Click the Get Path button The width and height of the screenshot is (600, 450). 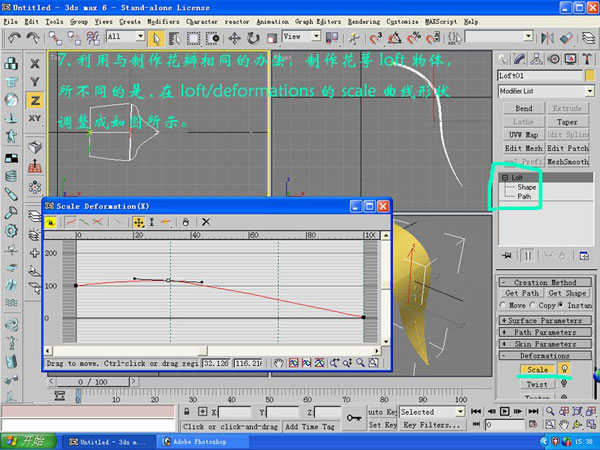click(x=522, y=293)
